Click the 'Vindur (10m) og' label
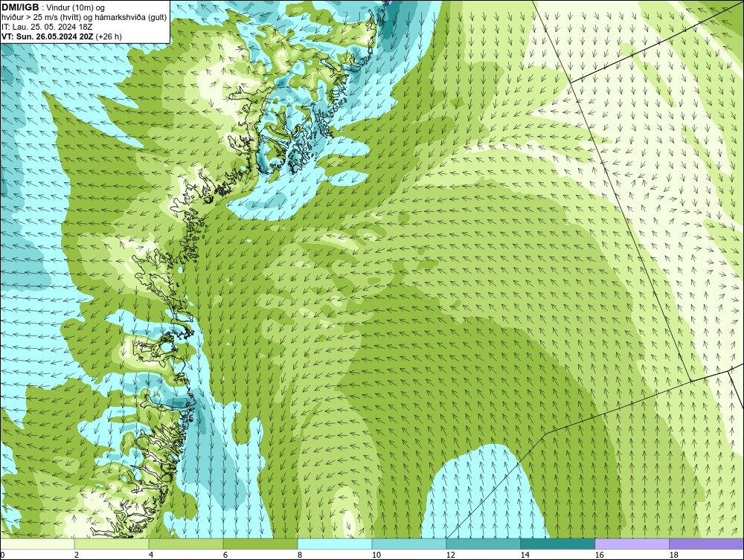Screen dimensions: 744x560 pos(76,7)
